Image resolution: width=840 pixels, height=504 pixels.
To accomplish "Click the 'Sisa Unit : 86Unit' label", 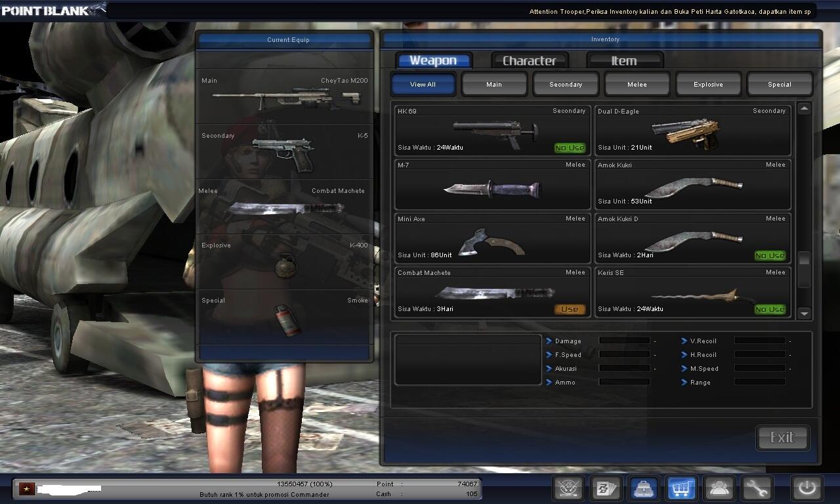I will 425,255.
